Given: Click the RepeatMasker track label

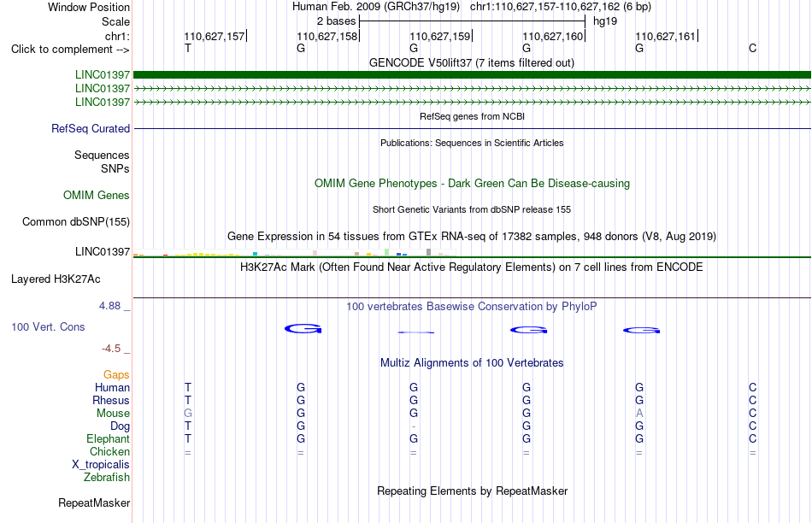Looking at the screenshot, I should pyautogui.click(x=94, y=502).
